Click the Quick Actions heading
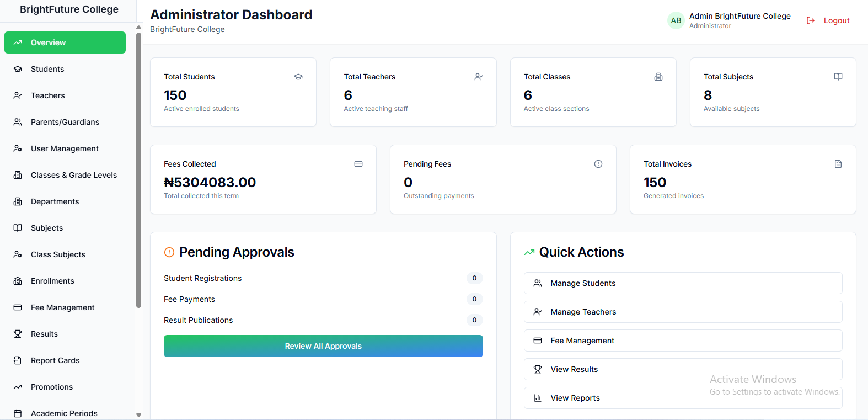868x420 pixels. pos(581,252)
